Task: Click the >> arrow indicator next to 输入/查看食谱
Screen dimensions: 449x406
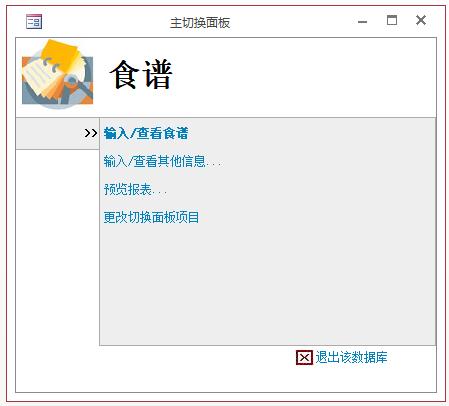Action: tap(91, 133)
